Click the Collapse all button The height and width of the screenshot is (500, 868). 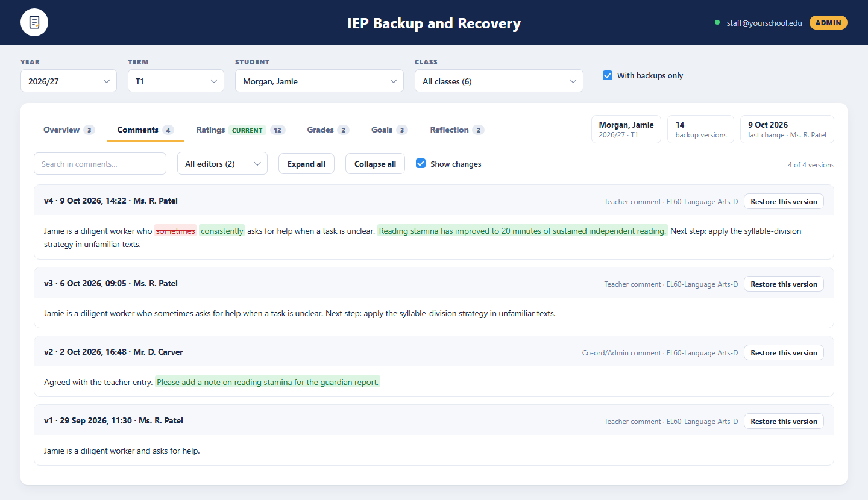point(375,164)
